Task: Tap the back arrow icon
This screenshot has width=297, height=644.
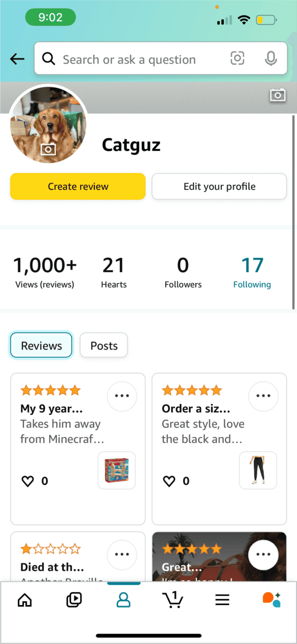Action: tap(17, 59)
